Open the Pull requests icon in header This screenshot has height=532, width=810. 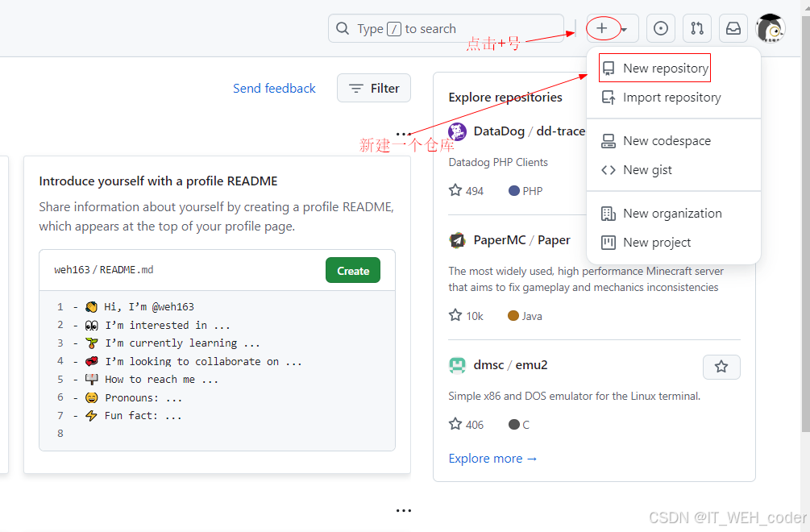(697, 28)
